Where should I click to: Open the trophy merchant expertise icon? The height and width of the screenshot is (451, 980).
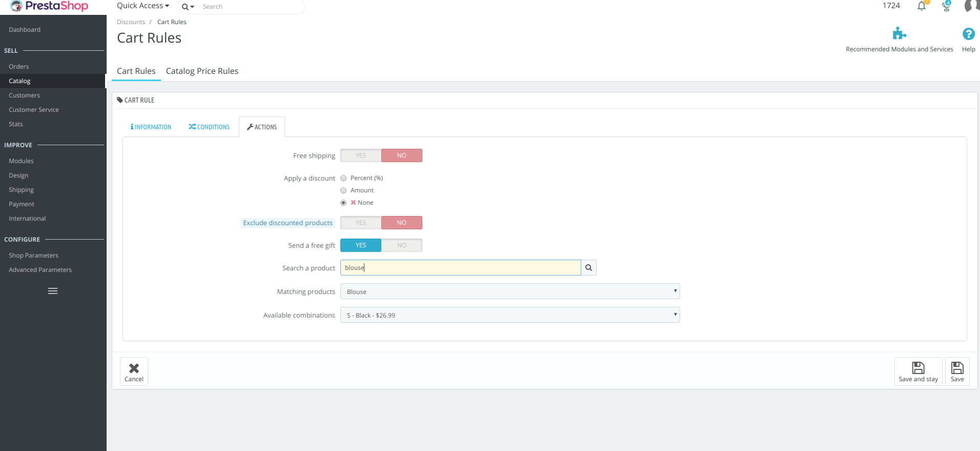pos(946,6)
